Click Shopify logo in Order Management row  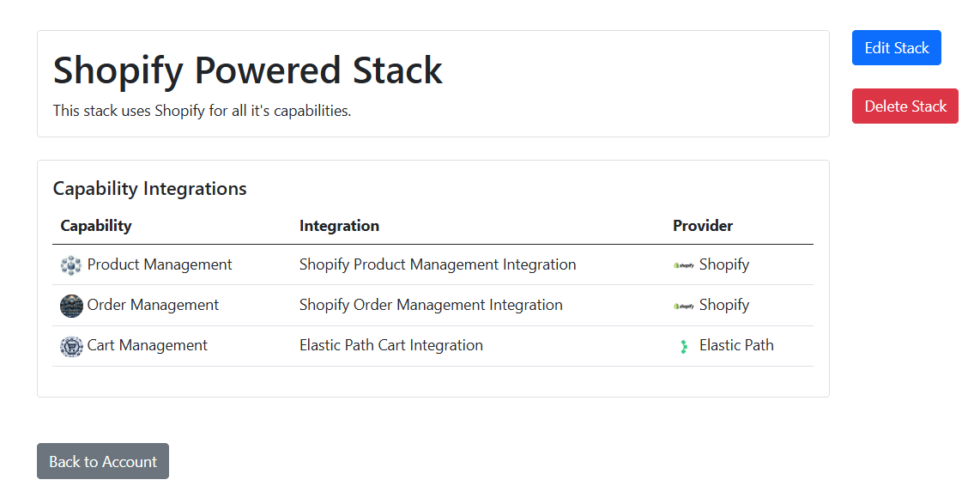[x=684, y=306]
